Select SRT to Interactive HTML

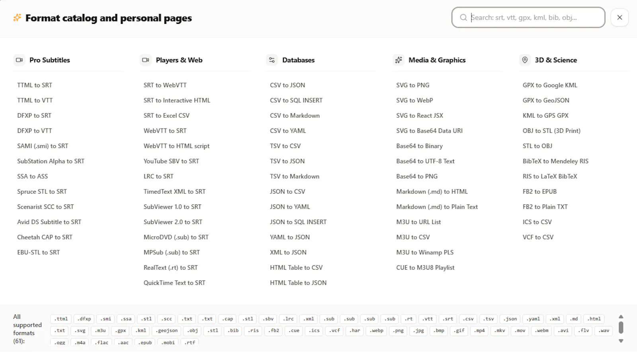click(x=177, y=100)
